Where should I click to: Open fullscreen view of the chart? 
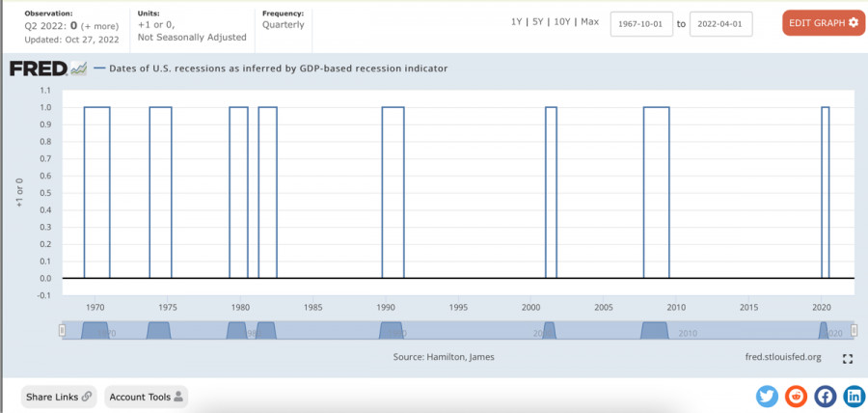pyautogui.click(x=848, y=359)
